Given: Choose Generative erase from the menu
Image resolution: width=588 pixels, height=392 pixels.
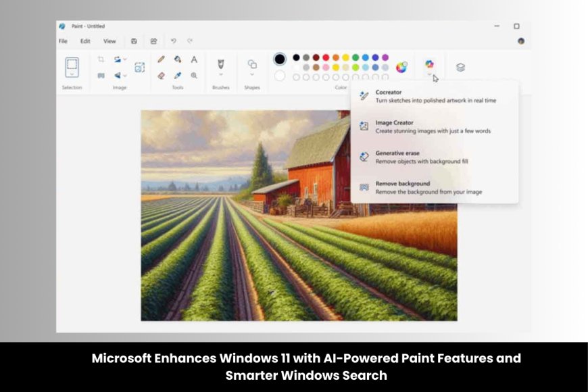Looking at the screenshot, I should (x=435, y=157).
